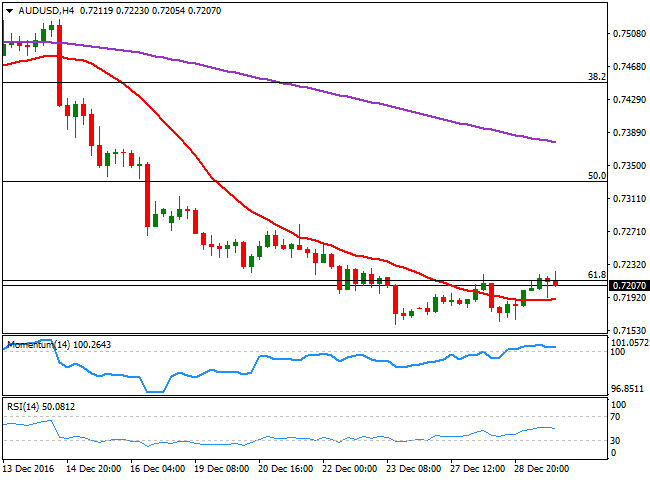Click the Momentum(14) 100.2643 indicator label
The width and height of the screenshot is (650, 480).
[59, 345]
